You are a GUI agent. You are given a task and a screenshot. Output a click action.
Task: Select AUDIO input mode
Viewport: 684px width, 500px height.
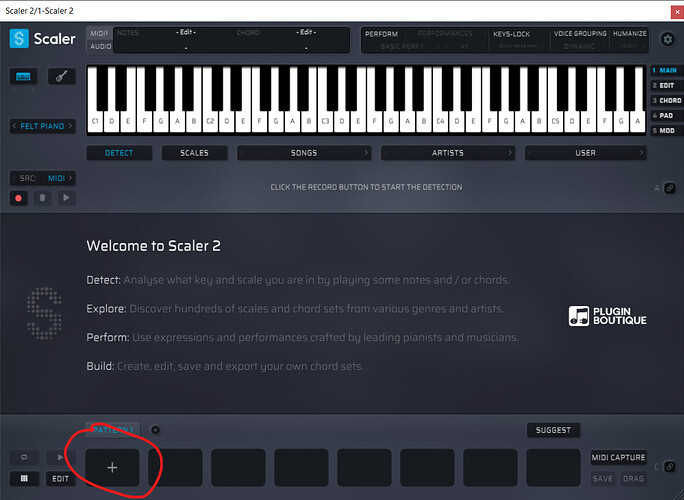point(100,46)
